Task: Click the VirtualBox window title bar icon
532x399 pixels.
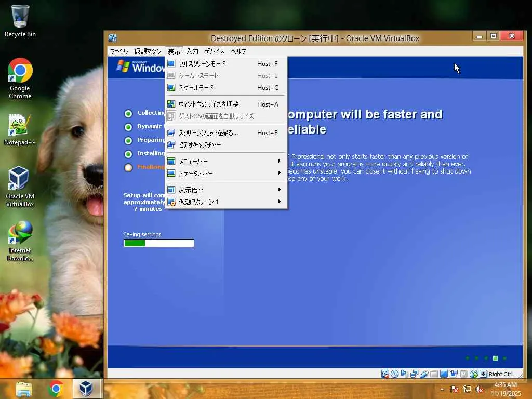Action: point(113,37)
